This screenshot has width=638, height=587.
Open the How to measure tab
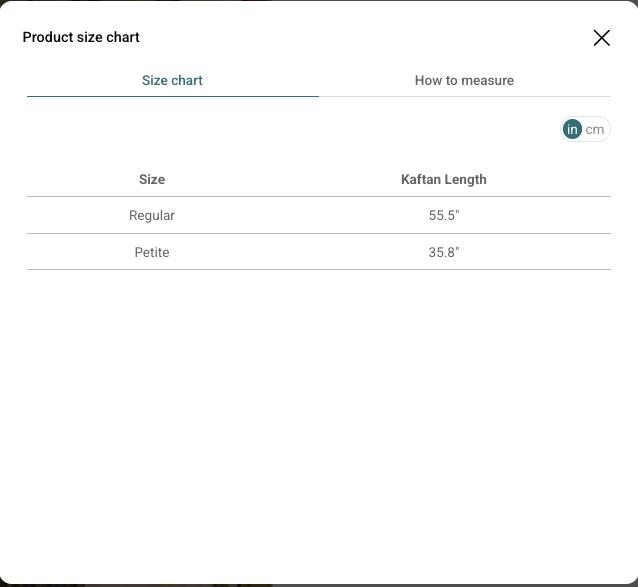click(464, 80)
